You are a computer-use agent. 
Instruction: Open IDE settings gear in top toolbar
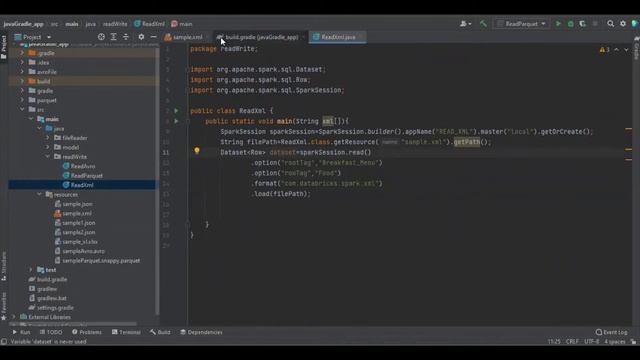tap(623, 24)
